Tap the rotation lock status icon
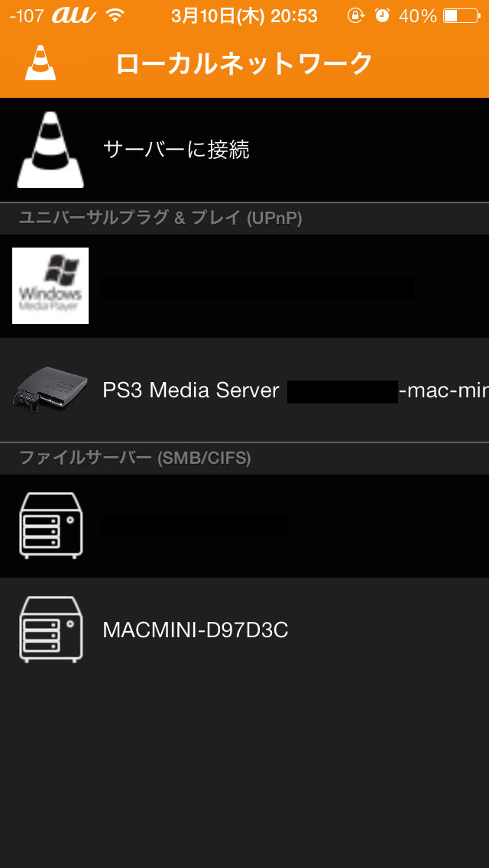The image size is (489, 868). 355,15
